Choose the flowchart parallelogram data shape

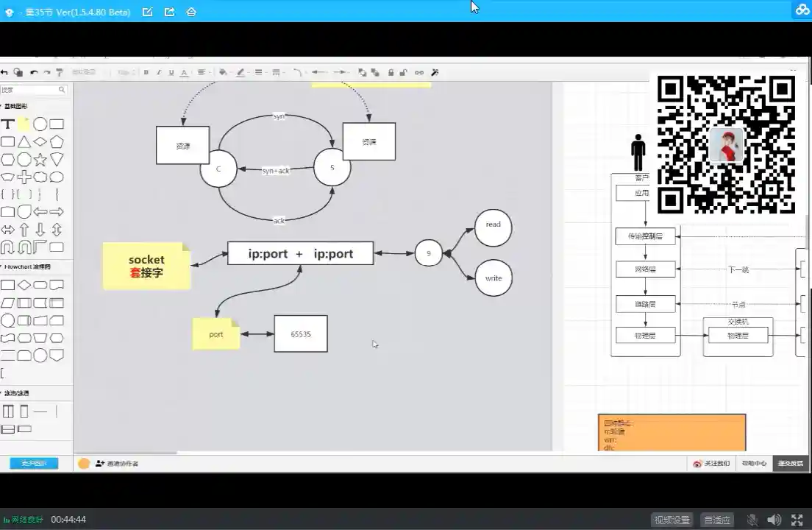(x=7, y=303)
